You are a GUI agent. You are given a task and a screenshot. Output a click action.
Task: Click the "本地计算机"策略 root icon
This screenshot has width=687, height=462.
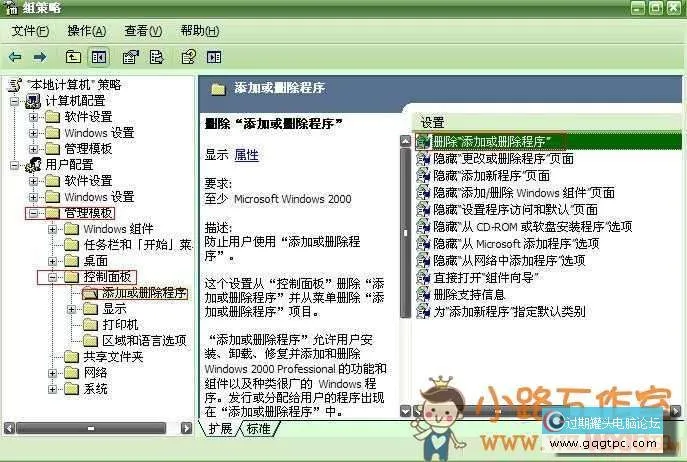point(15,85)
